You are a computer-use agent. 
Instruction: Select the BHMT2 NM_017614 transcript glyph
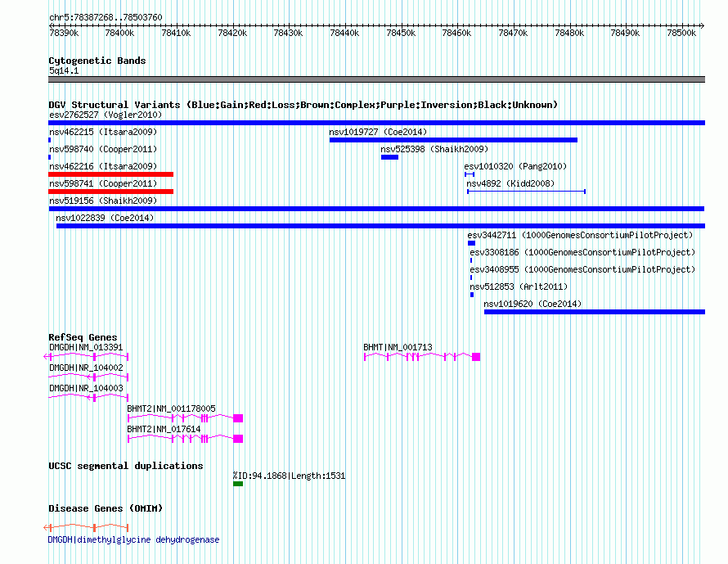[185, 439]
